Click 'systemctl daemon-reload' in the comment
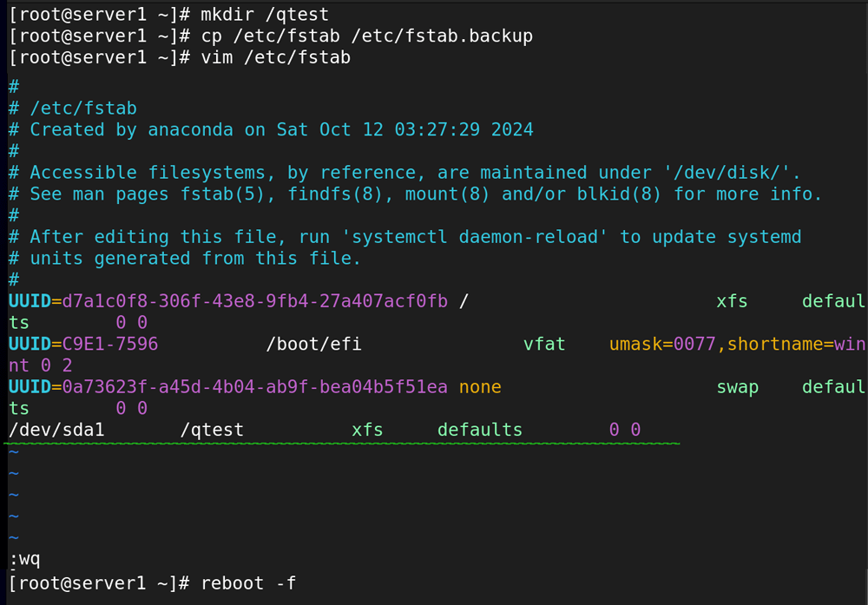This screenshot has width=868, height=605. [475, 237]
